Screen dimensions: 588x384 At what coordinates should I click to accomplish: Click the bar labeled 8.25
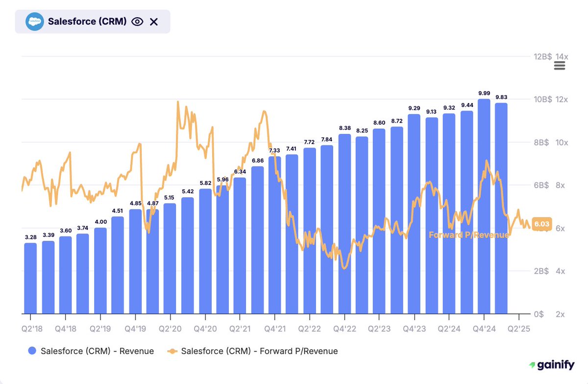tap(362, 225)
